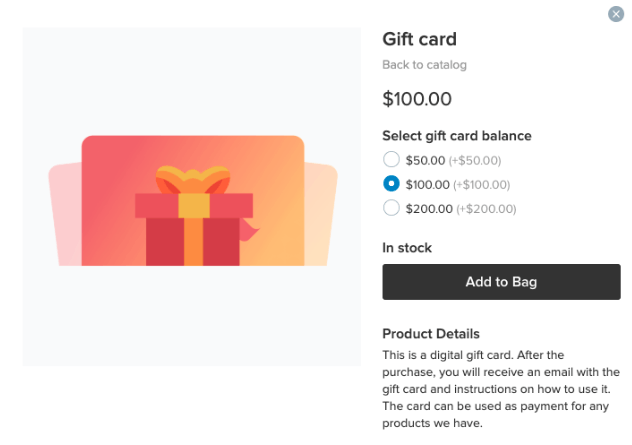632x445 pixels.
Task: Click the large $100.00 product price
Action: (x=417, y=99)
